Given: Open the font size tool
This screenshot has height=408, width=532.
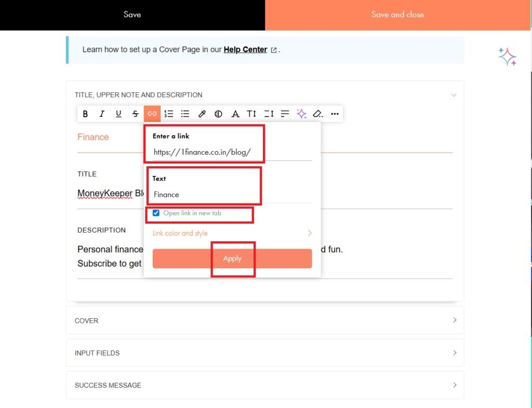Looking at the screenshot, I should 251,114.
